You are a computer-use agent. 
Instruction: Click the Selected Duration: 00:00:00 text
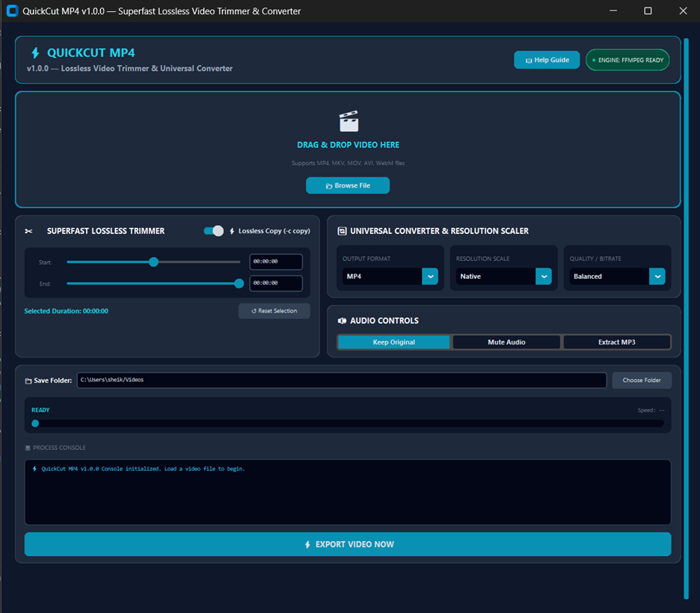pos(66,311)
